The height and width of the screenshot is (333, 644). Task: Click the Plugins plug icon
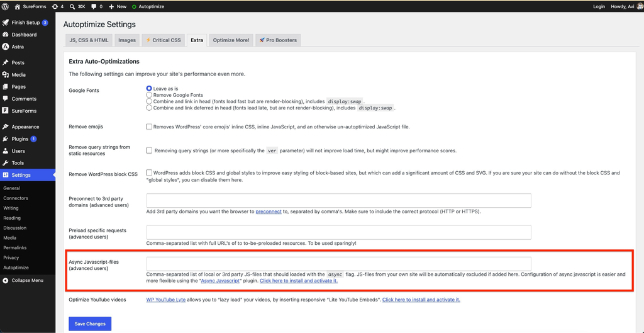pos(5,139)
